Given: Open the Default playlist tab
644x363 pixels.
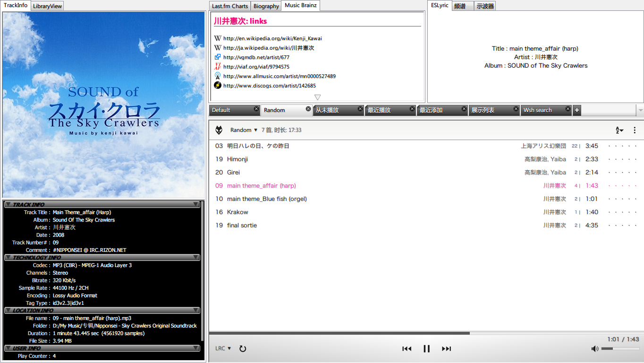Looking at the screenshot, I should (234, 110).
